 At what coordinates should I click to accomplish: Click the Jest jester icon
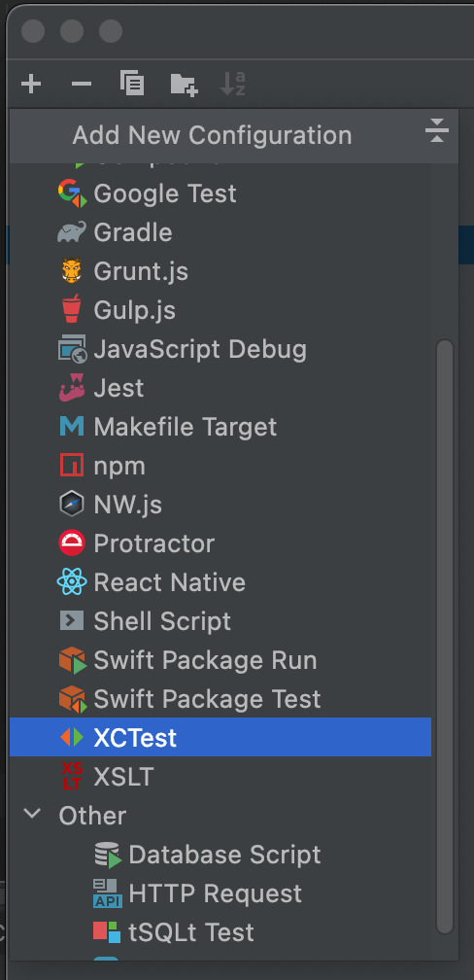coord(72,388)
